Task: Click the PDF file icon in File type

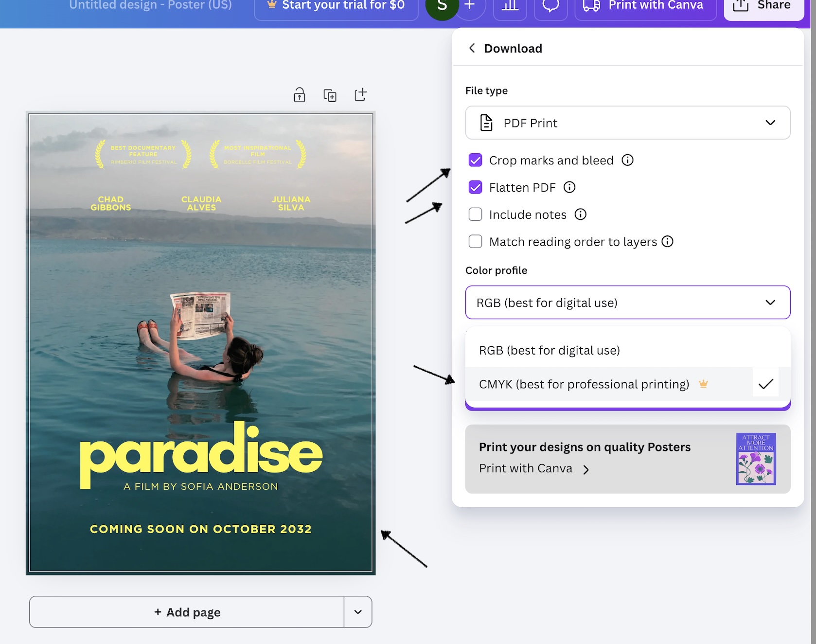Action: tap(486, 123)
